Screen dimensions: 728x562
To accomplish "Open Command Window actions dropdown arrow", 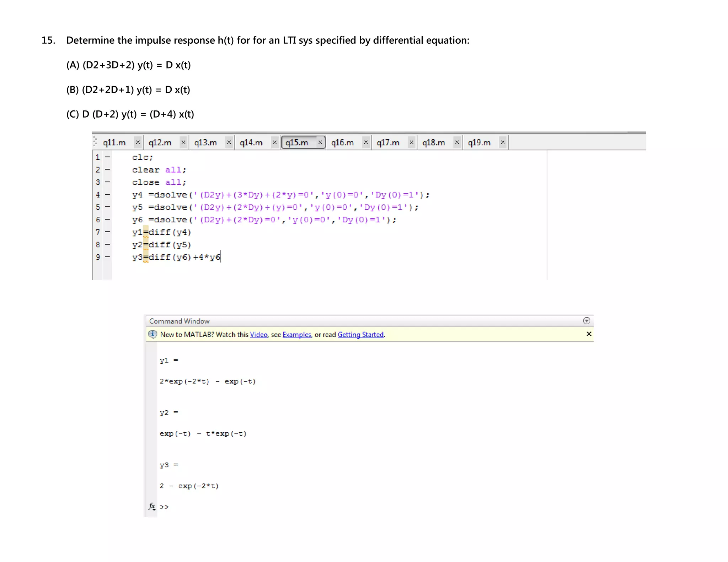I will tap(587, 321).
